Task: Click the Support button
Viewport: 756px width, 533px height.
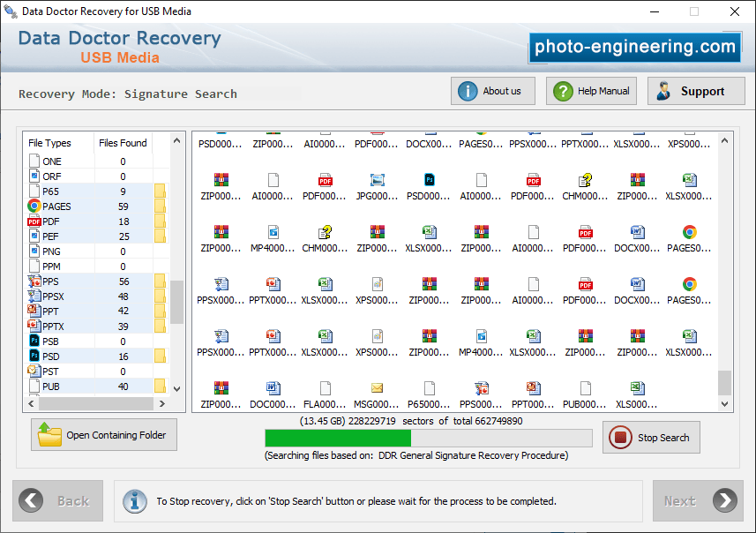Action: [x=696, y=91]
